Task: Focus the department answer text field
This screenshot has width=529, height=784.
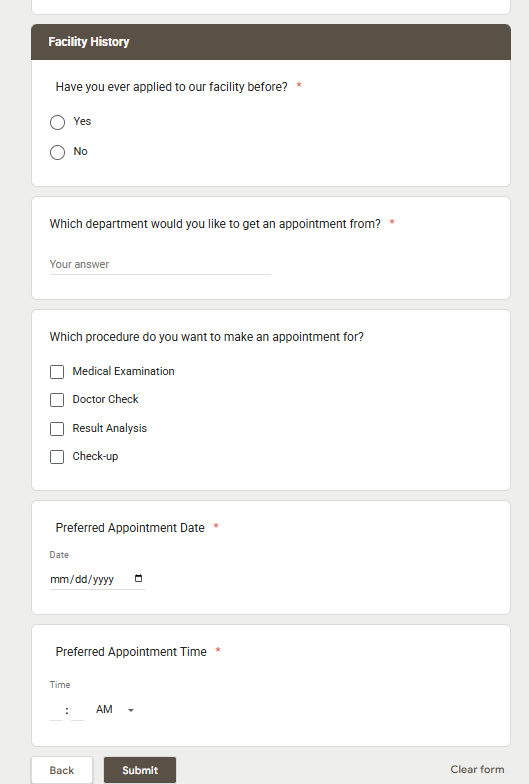Action: (x=160, y=264)
